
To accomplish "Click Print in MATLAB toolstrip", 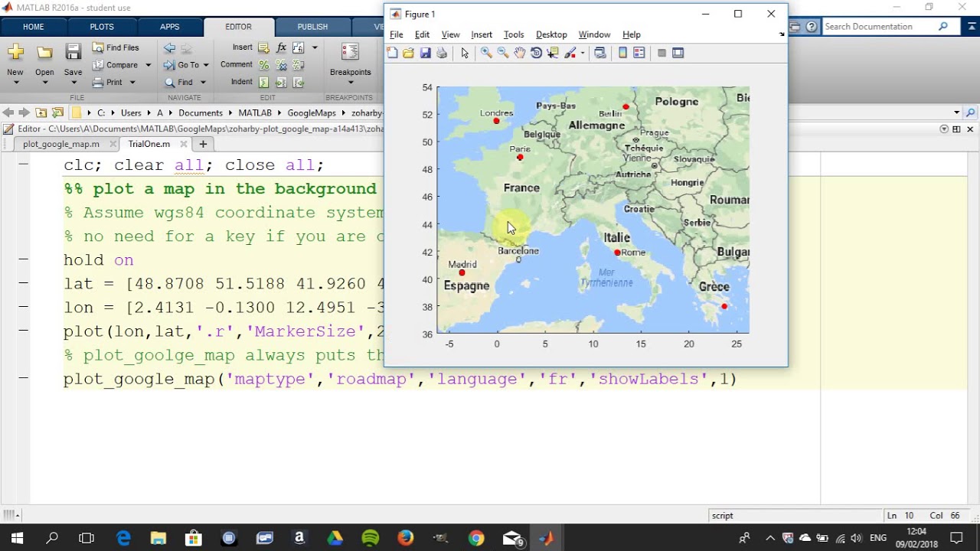I will pos(107,82).
